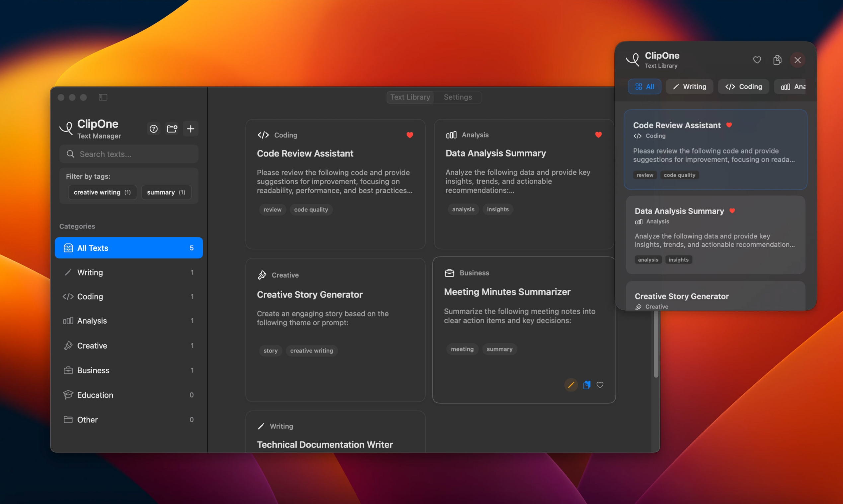Select the Analysis category in sidebar
Image resolution: width=843 pixels, height=504 pixels.
click(129, 321)
